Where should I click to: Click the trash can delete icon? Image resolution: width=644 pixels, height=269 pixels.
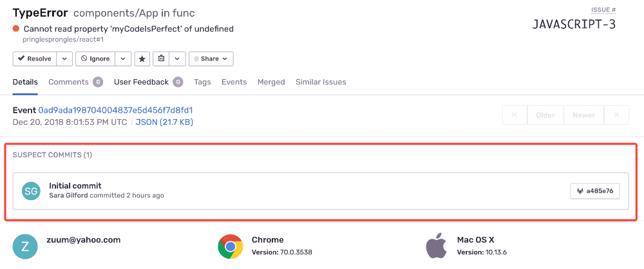161,59
